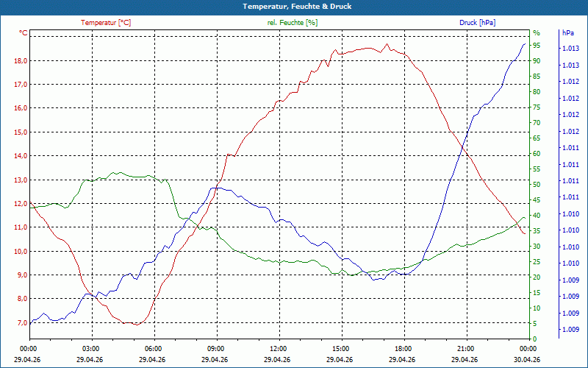The image size is (588, 368).
Task: Click the red '°C' axis unit label
Action: [24, 33]
